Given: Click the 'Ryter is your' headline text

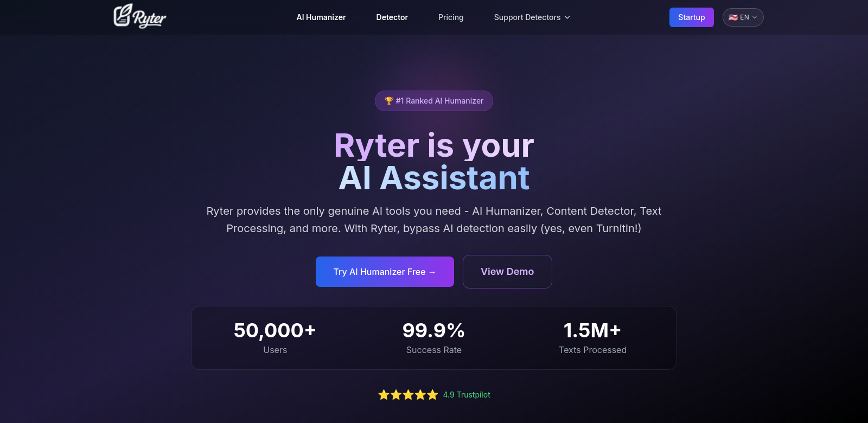Looking at the screenshot, I should coord(434,145).
